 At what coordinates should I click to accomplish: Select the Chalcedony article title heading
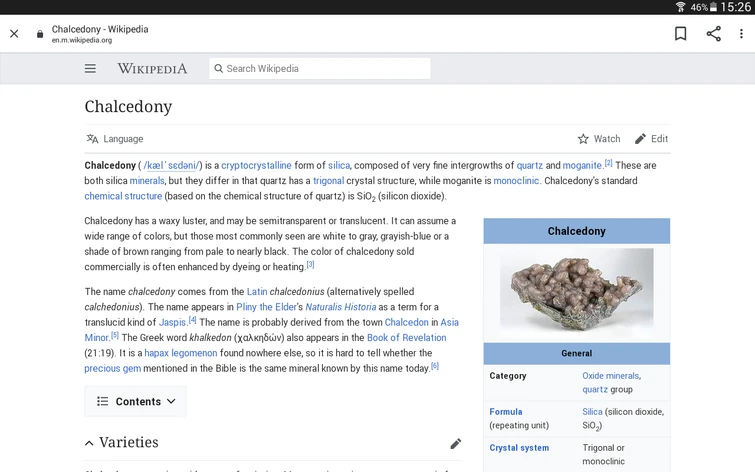tap(128, 106)
